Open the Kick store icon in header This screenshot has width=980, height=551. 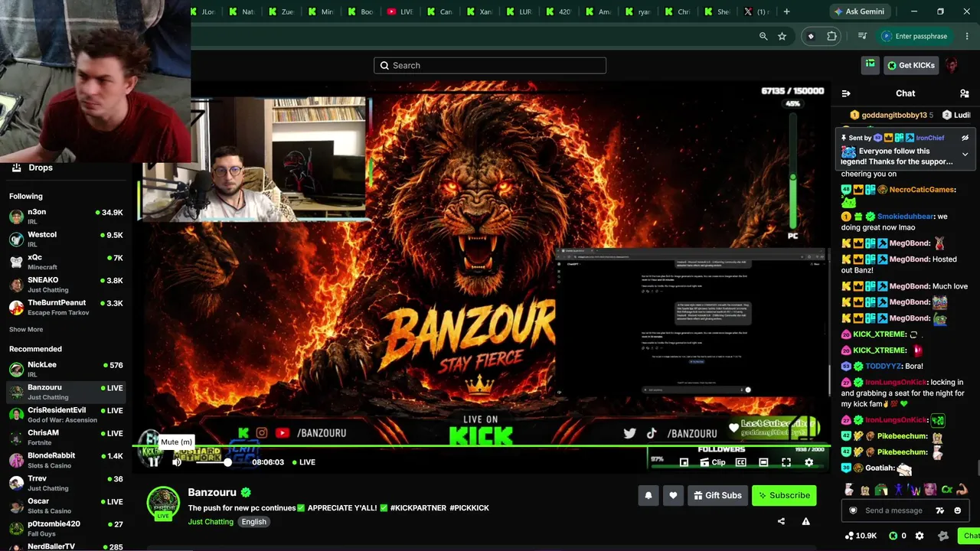871,65
